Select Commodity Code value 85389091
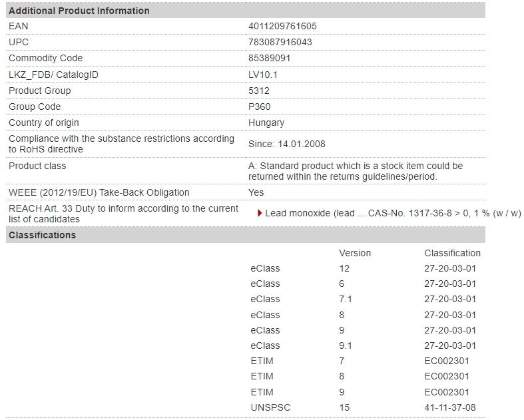The image size is (524, 420). [269, 58]
